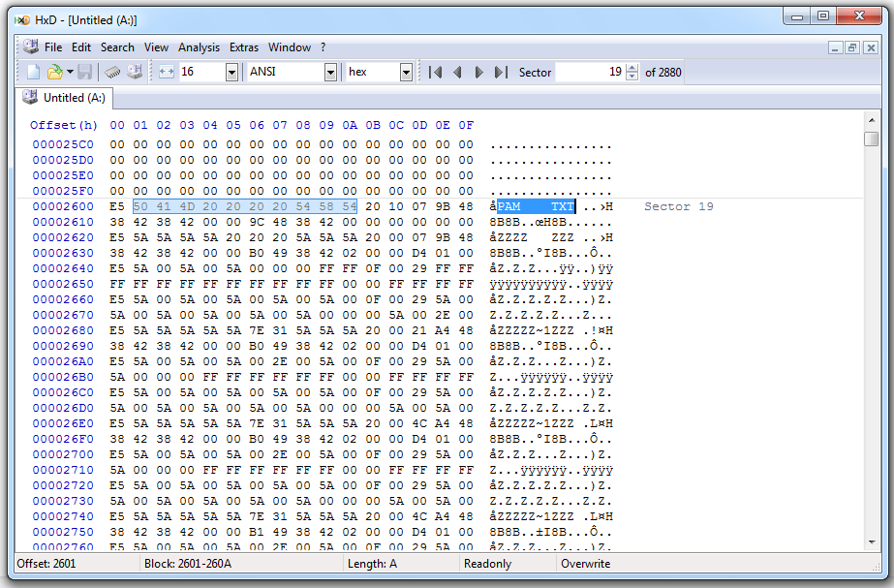Jump to the first sector

[x=435, y=73]
